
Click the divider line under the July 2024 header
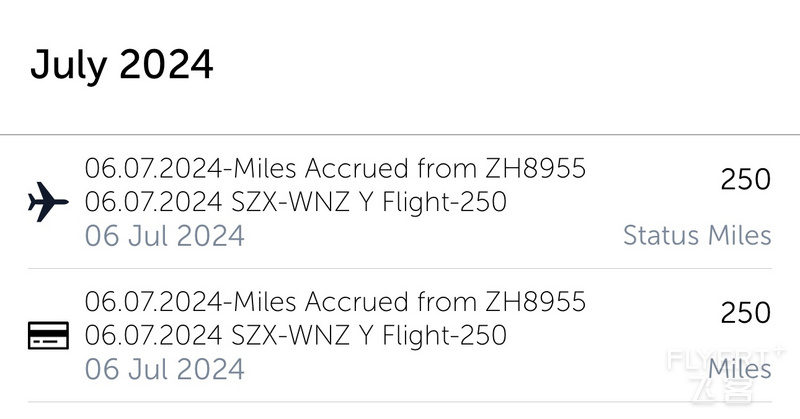coord(400,135)
